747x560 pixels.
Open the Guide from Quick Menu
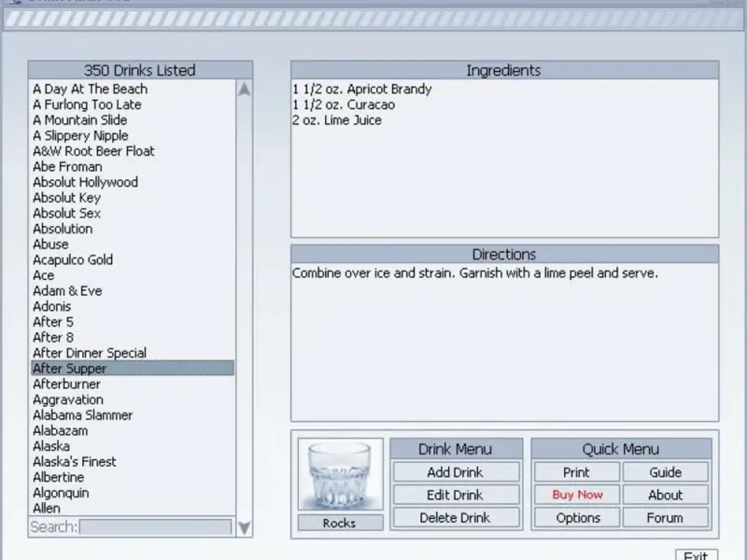coord(666,472)
